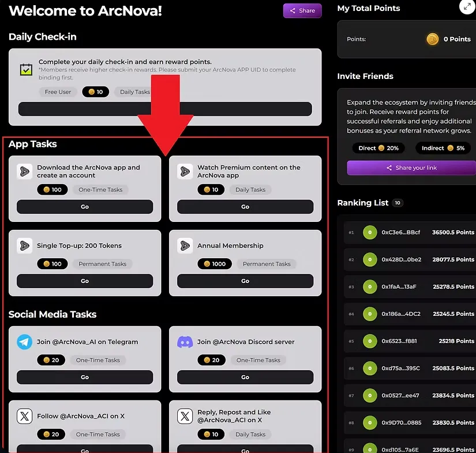Click the Telegram icon

point(25,342)
